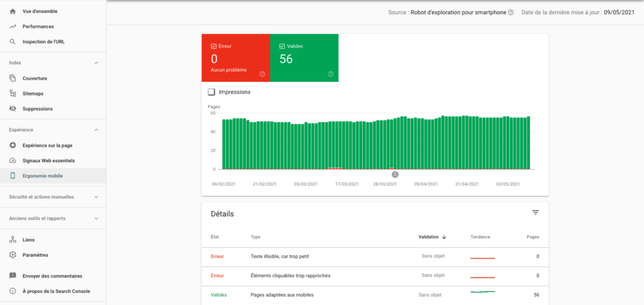Open the Texte illisible error row

tap(280, 257)
